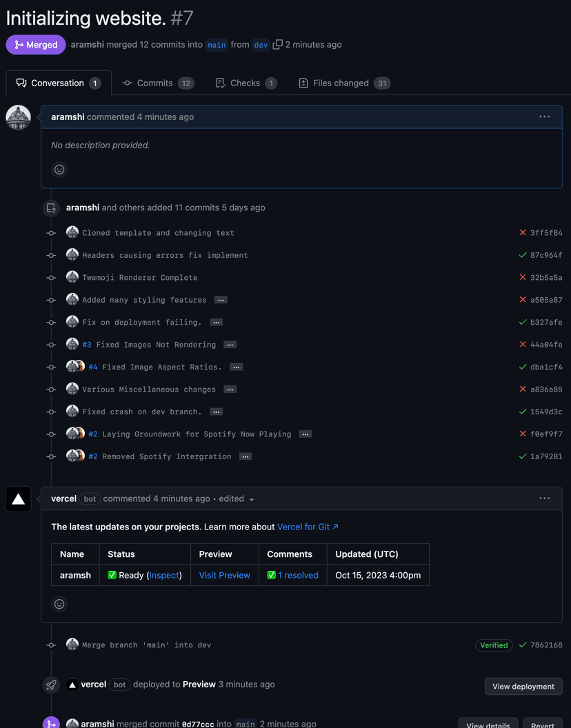Click vercel bot avatar logo
This screenshot has height=728, width=571.
pos(19,499)
